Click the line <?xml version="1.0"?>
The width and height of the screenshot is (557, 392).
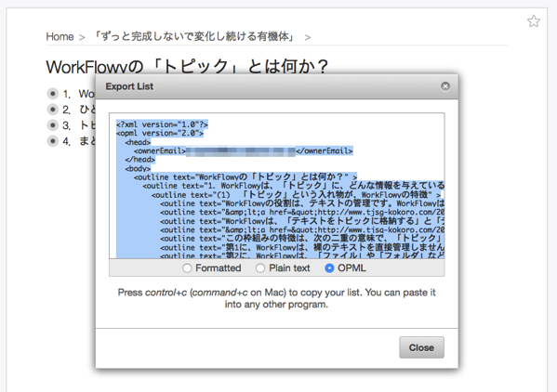pos(162,124)
